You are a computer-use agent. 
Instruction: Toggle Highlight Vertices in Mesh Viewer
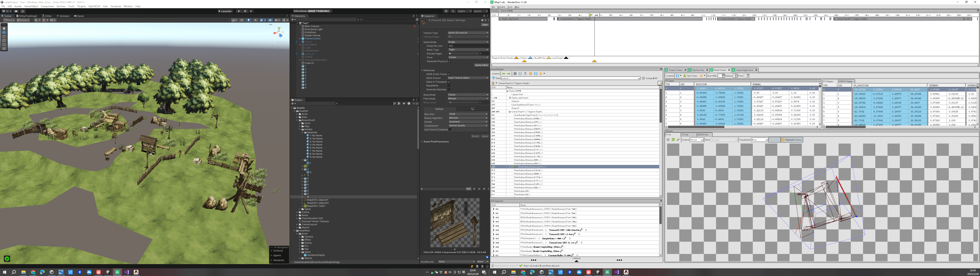click(x=792, y=140)
